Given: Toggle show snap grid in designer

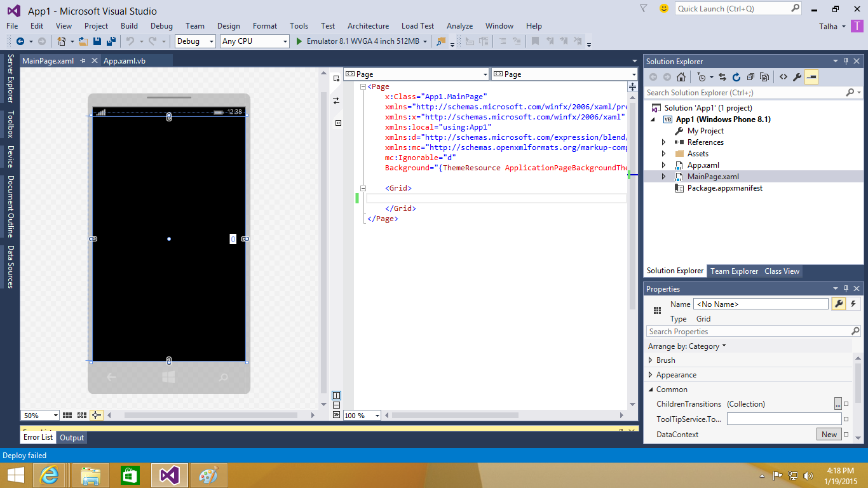Looking at the screenshot, I should point(67,415).
